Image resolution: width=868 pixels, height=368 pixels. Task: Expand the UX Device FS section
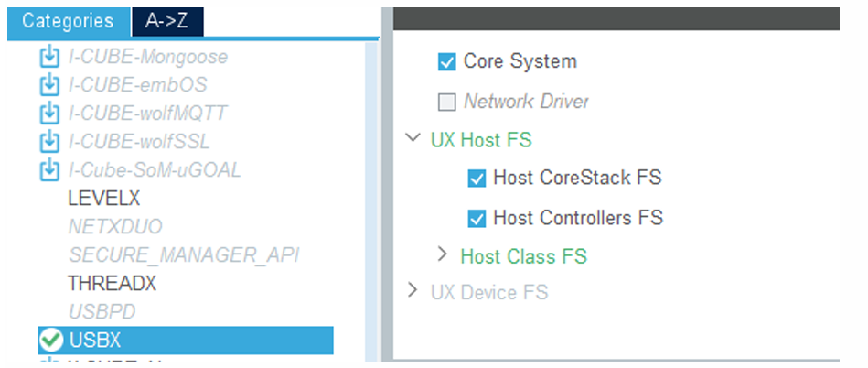[413, 289]
